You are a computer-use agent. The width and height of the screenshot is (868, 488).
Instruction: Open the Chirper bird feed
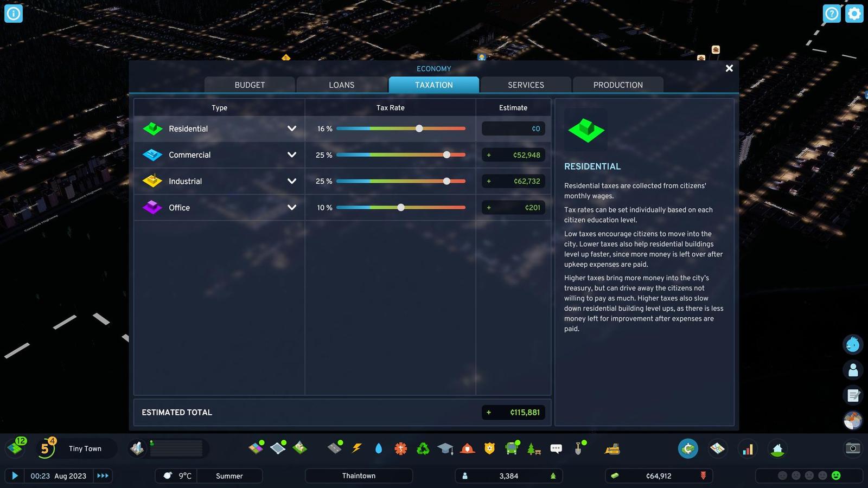(x=853, y=344)
